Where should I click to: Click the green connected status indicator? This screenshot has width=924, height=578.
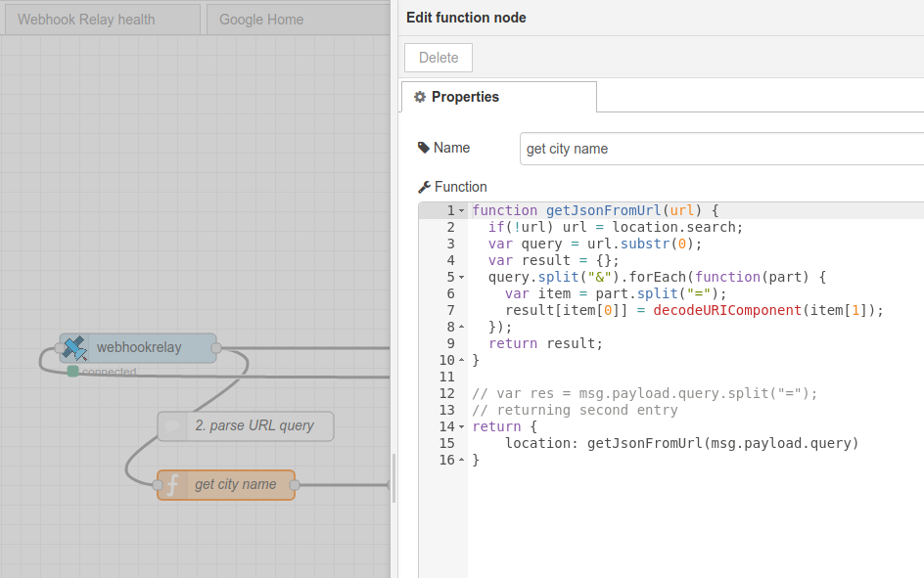click(72, 371)
